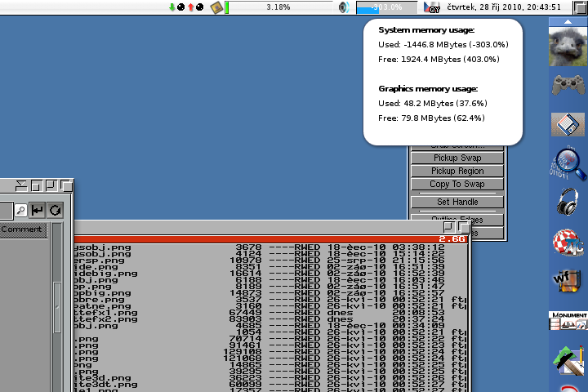Click the CPU usage 3.18% gauge

(278, 7)
